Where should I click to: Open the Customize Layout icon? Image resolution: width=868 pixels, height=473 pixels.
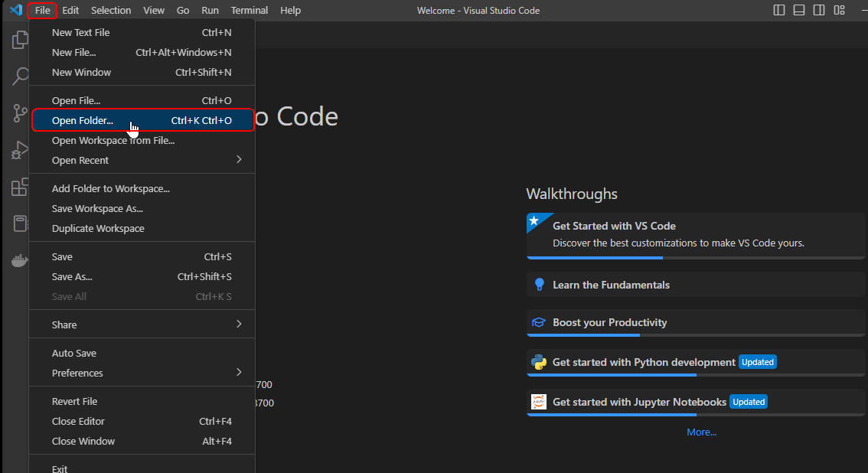[839, 10]
